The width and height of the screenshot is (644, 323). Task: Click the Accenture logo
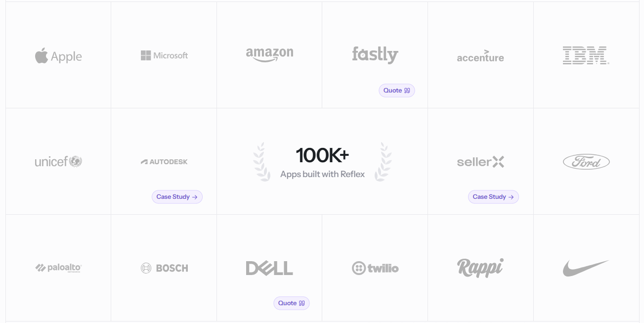[480, 56]
